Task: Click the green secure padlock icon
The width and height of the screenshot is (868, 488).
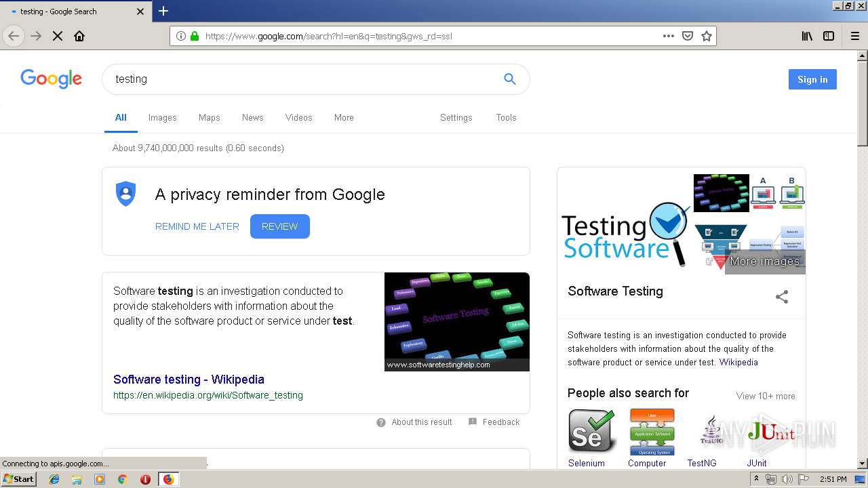Action: click(195, 36)
